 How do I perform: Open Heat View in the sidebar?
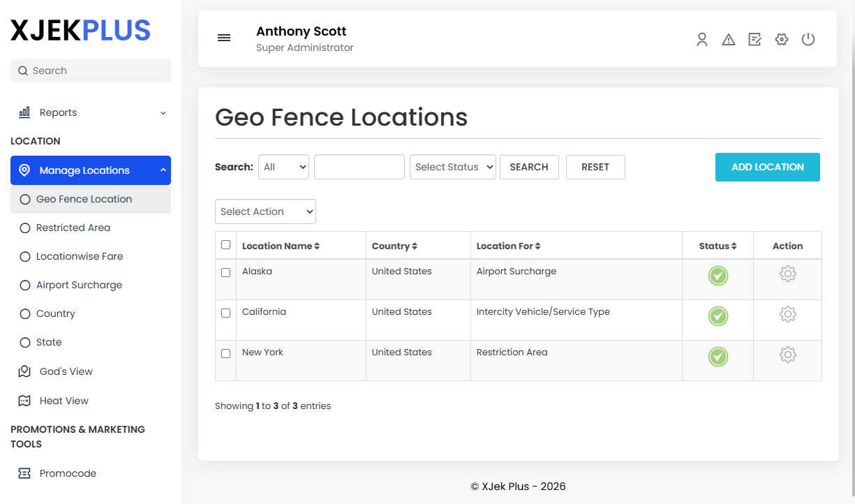pyautogui.click(x=63, y=400)
